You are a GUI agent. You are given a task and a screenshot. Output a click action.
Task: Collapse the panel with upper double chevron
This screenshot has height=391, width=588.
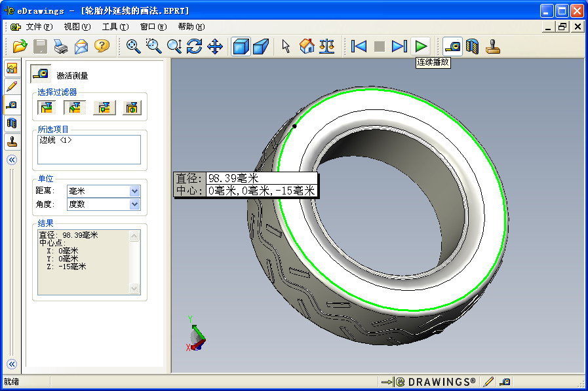tap(12, 160)
